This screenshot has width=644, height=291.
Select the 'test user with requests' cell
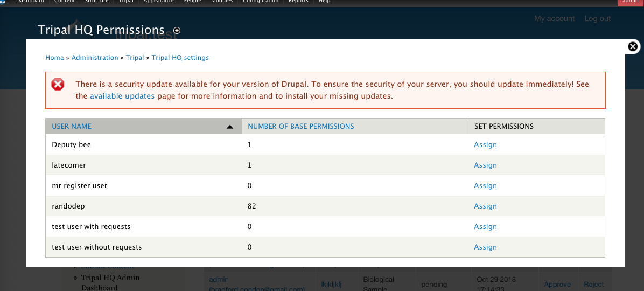144,227
